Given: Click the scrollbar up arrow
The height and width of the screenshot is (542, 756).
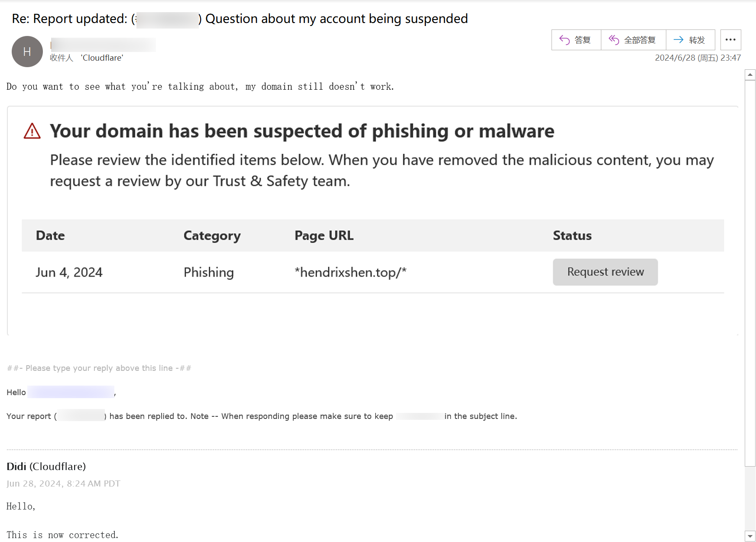Looking at the screenshot, I should pyautogui.click(x=750, y=75).
